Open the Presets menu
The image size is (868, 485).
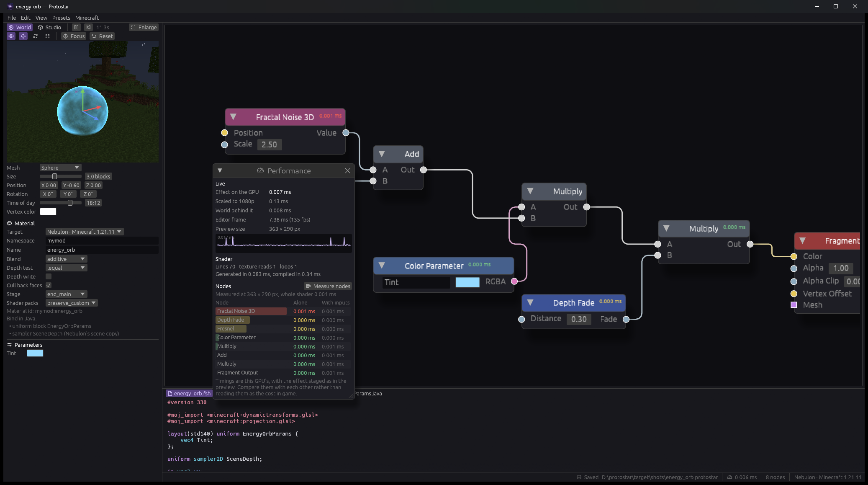(61, 18)
